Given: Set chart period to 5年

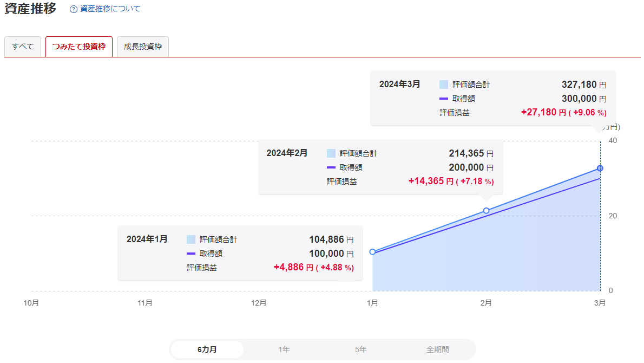Looking at the screenshot, I should (361, 349).
